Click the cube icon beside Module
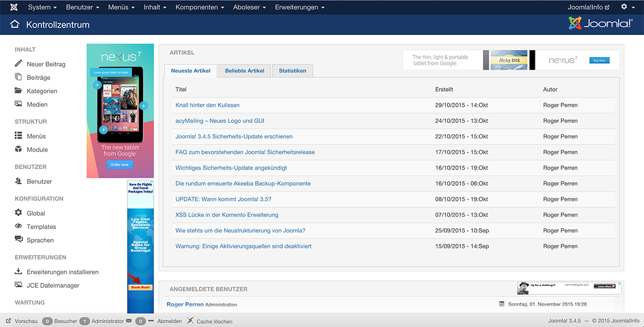This screenshot has height=327, width=644. tap(18, 149)
